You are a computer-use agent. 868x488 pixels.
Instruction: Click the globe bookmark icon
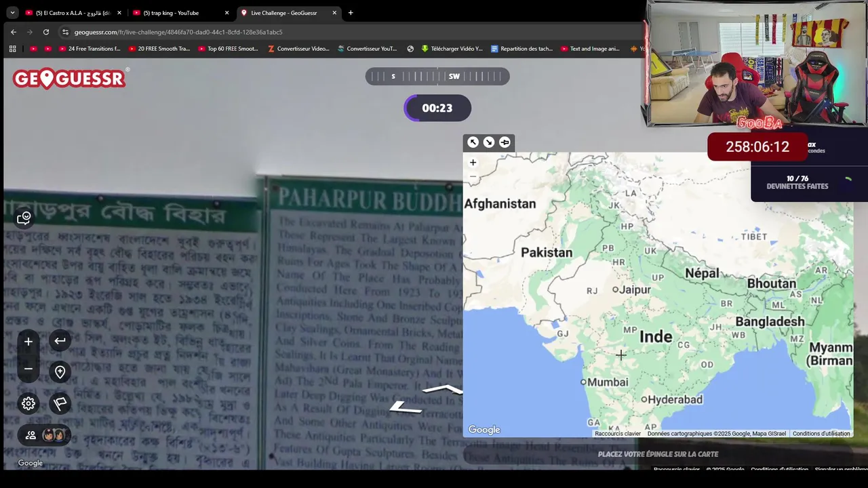410,49
